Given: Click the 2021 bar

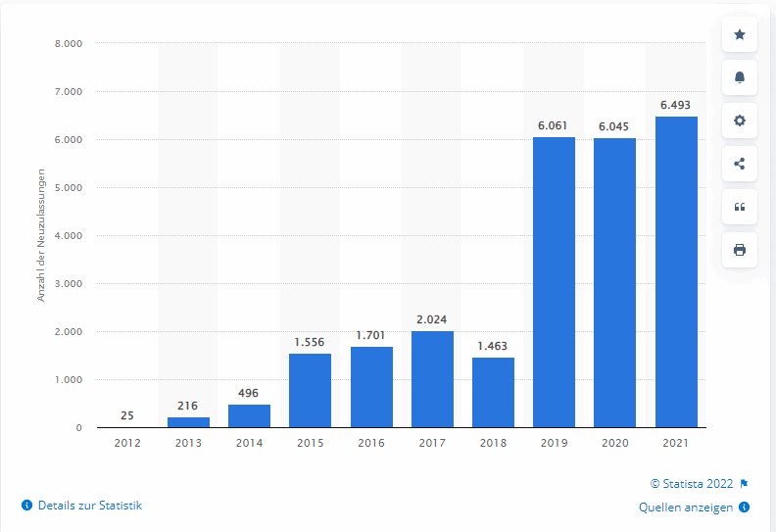Looking at the screenshot, I should coord(676,271).
